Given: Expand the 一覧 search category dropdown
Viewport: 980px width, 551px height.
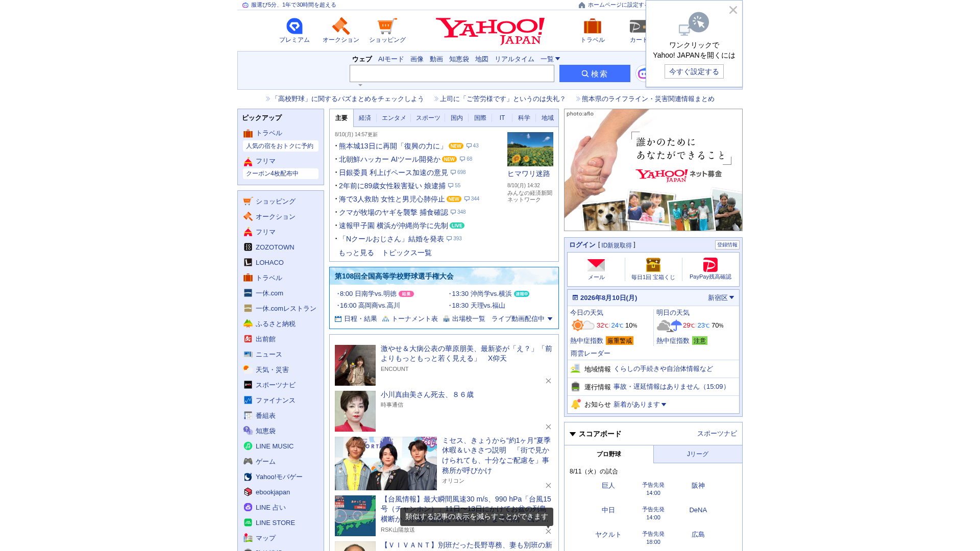Looking at the screenshot, I should coord(550,59).
